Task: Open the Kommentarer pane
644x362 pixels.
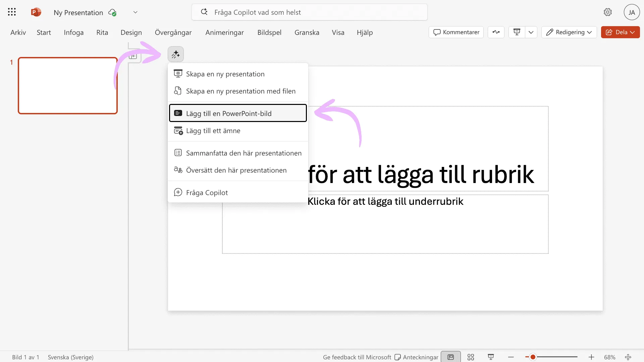Action: click(x=456, y=32)
